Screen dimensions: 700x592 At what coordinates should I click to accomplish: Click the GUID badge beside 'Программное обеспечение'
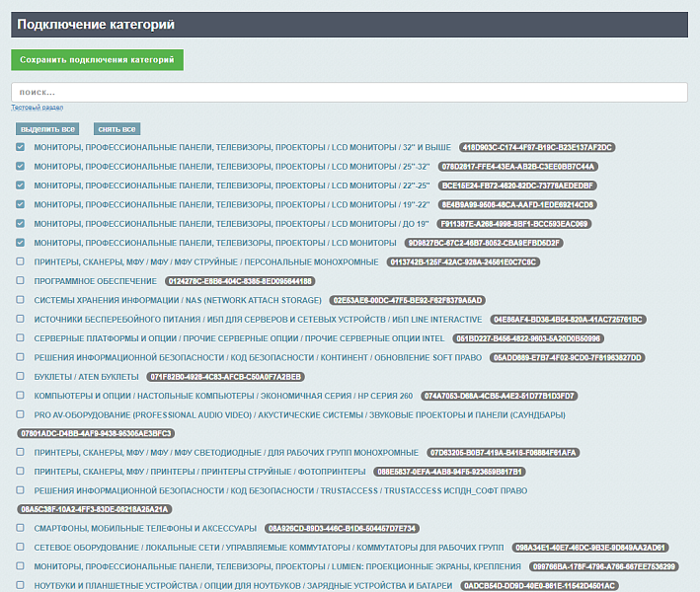(240, 281)
